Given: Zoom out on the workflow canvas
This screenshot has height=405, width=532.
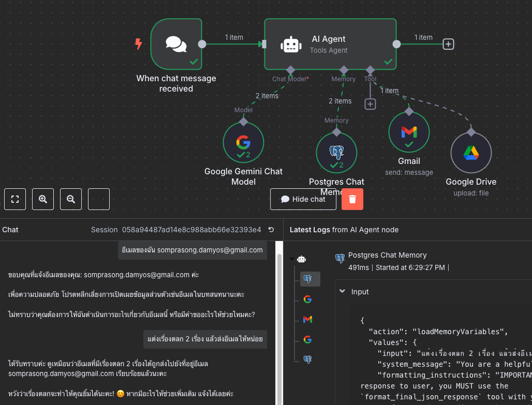Looking at the screenshot, I should [70, 199].
